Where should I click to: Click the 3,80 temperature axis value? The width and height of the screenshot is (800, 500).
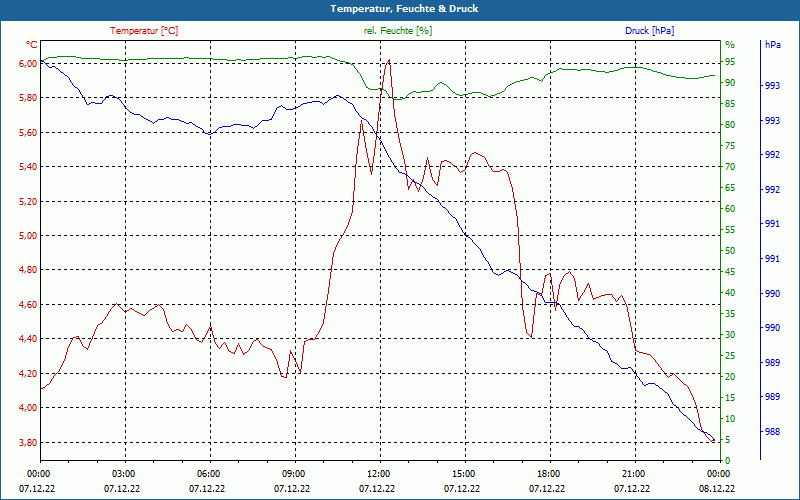(29, 442)
